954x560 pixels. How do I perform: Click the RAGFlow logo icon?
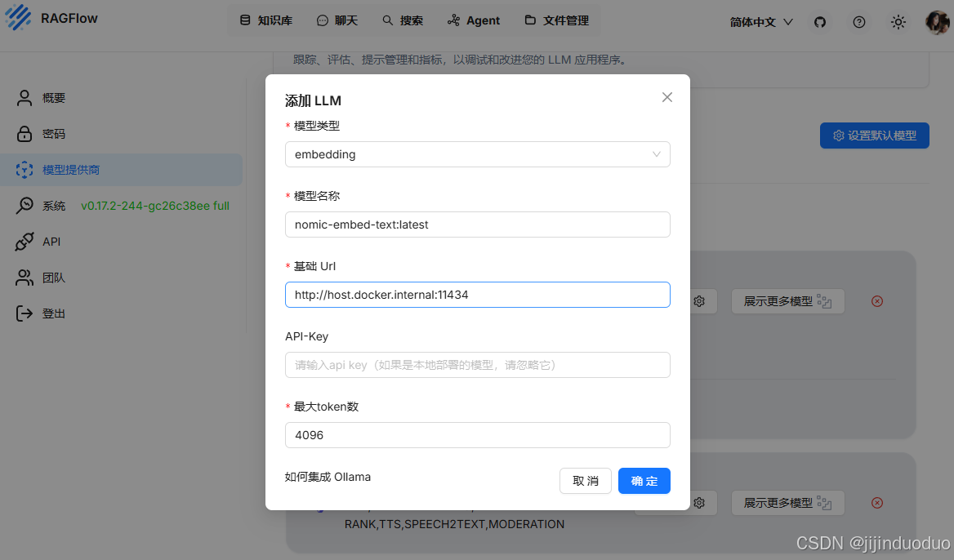tap(18, 17)
